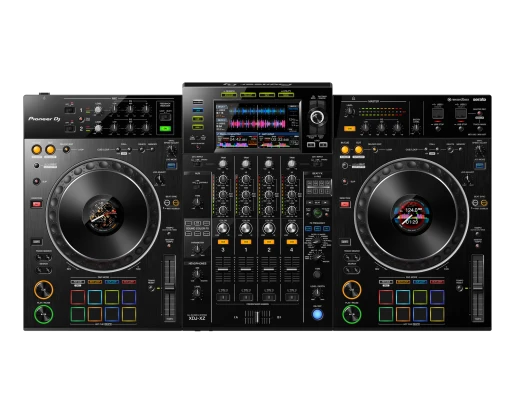This screenshot has height=415, width=515.
Task: Trigger the orange performance pad on left deck
Action: pyautogui.click(x=95, y=314)
